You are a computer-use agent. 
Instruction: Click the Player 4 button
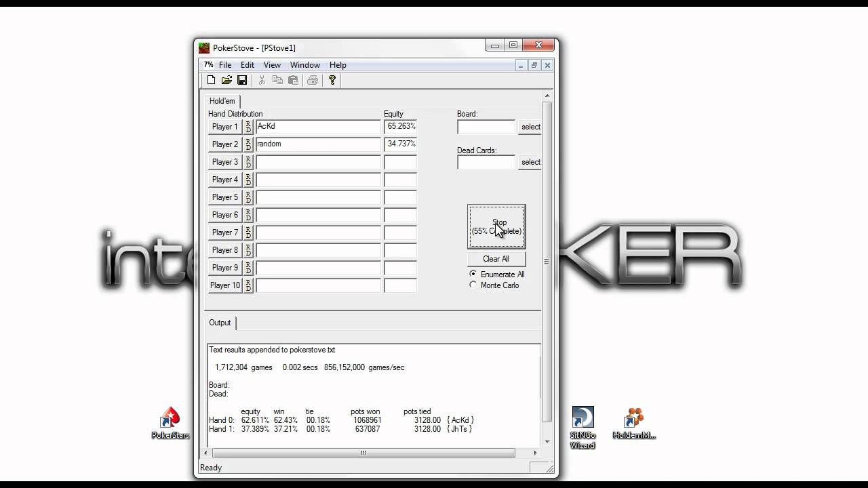(x=225, y=180)
